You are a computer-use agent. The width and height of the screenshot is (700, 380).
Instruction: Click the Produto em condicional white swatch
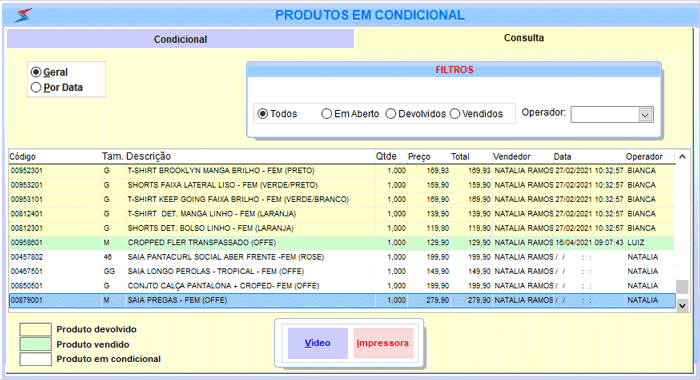click(35, 359)
